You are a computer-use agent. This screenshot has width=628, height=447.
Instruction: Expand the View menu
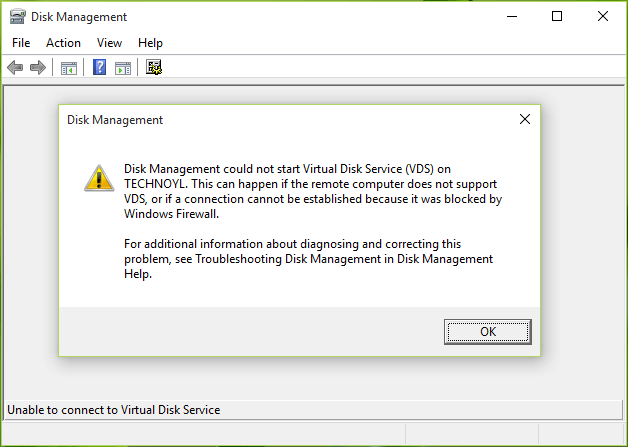(110, 43)
